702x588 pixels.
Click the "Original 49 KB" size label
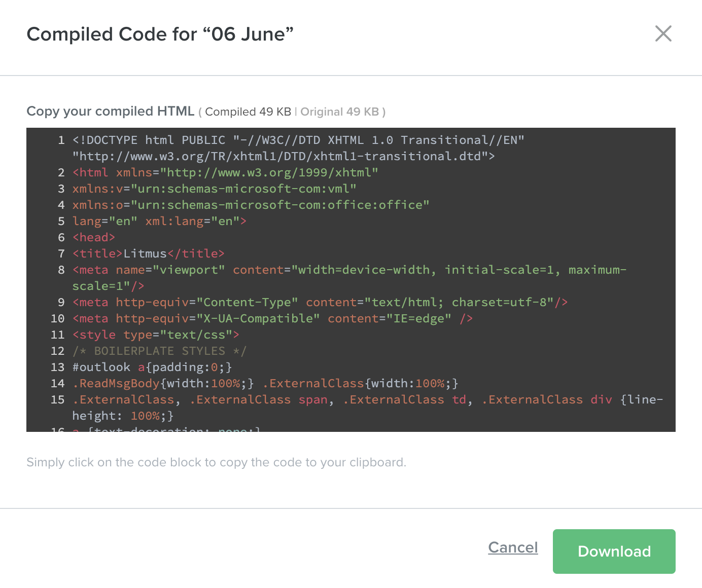click(340, 112)
